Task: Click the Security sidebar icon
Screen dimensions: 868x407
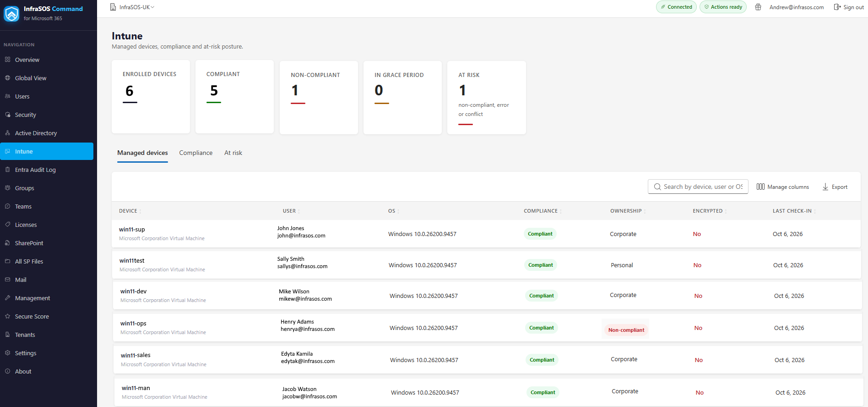Action: tap(8, 115)
